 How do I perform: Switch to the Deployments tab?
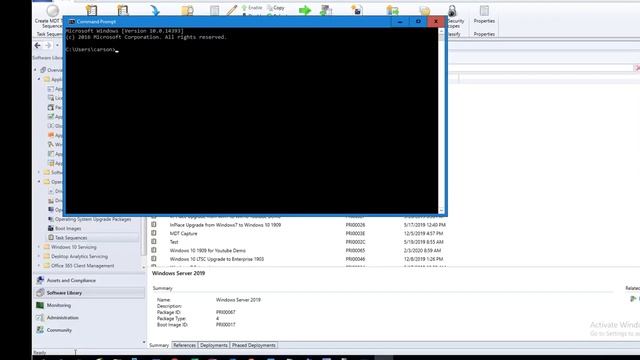(x=214, y=345)
